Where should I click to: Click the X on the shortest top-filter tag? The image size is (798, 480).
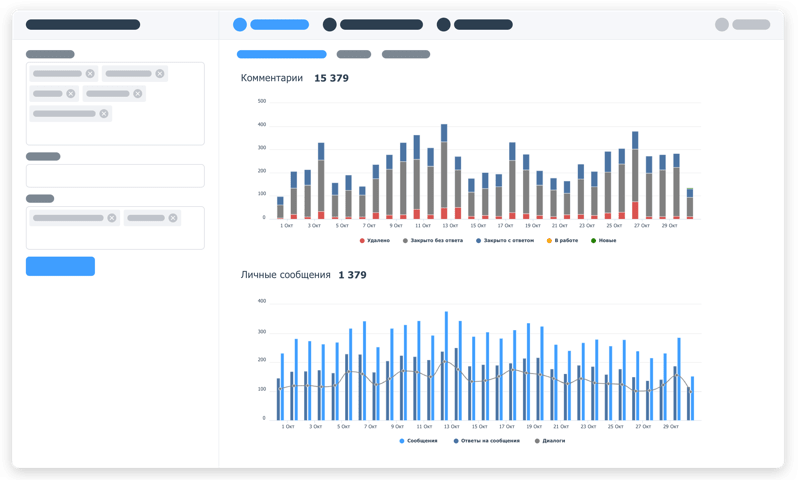(70, 94)
